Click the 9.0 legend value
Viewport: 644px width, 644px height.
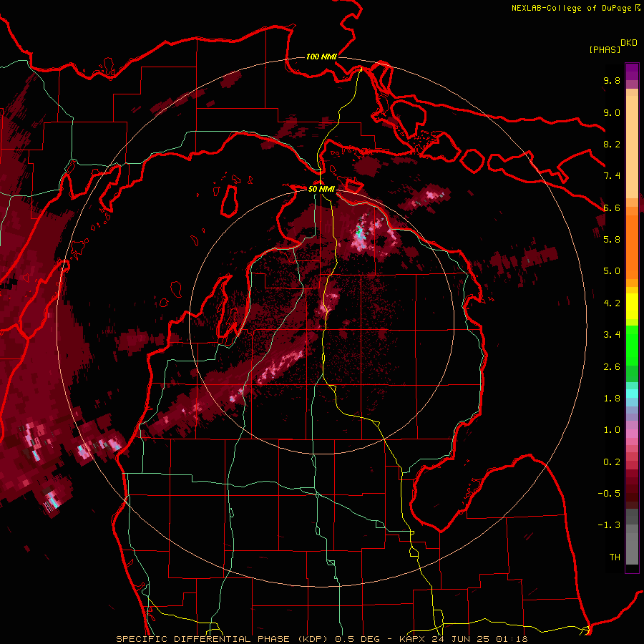coord(612,112)
